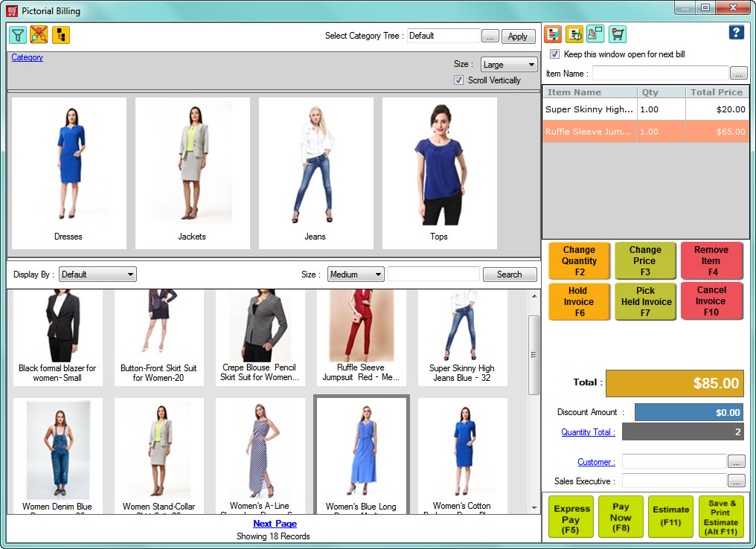Click the funnel filter icon

point(17,35)
